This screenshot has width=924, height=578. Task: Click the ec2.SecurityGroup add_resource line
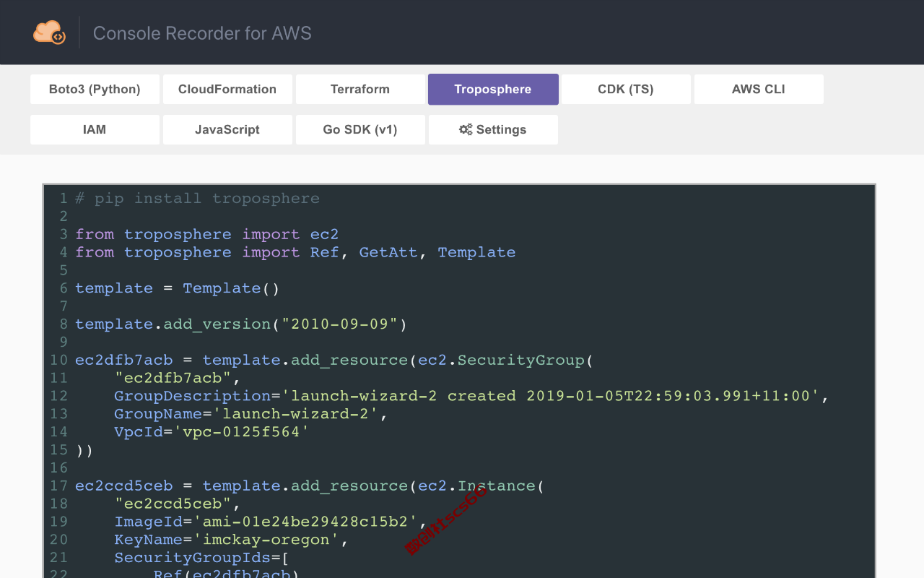point(334,360)
